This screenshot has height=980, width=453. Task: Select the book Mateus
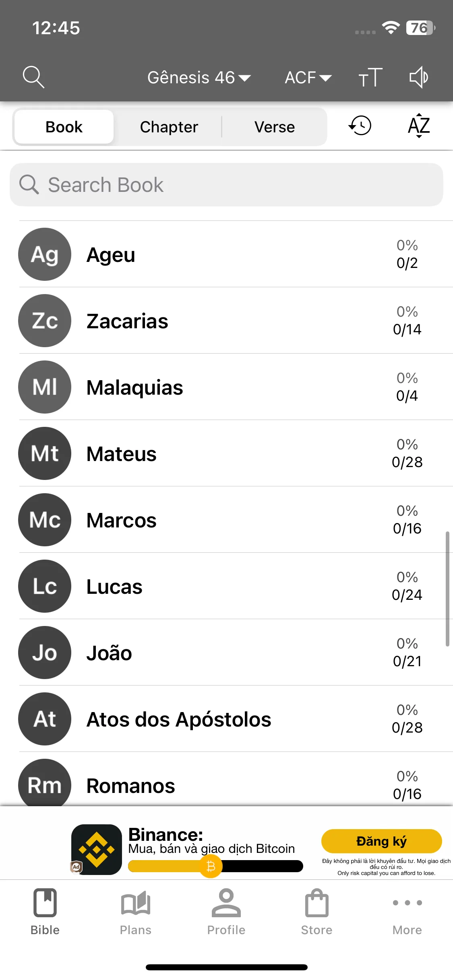[x=236, y=453]
